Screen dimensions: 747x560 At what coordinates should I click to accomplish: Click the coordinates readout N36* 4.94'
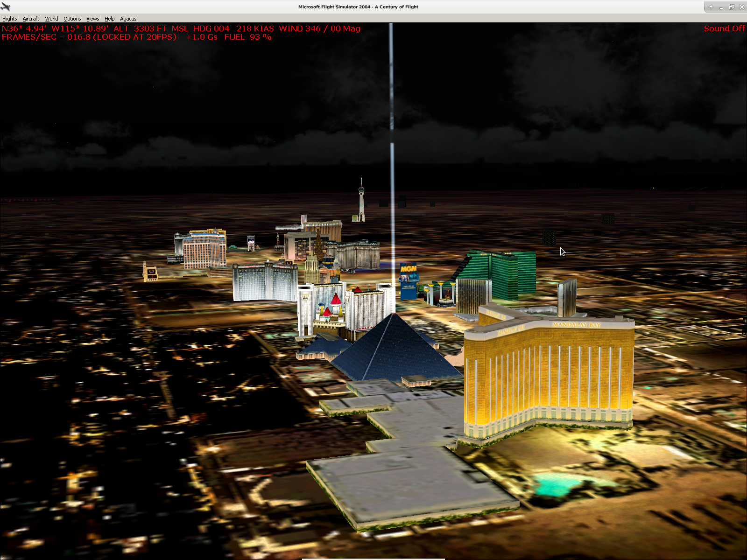pyautogui.click(x=24, y=28)
